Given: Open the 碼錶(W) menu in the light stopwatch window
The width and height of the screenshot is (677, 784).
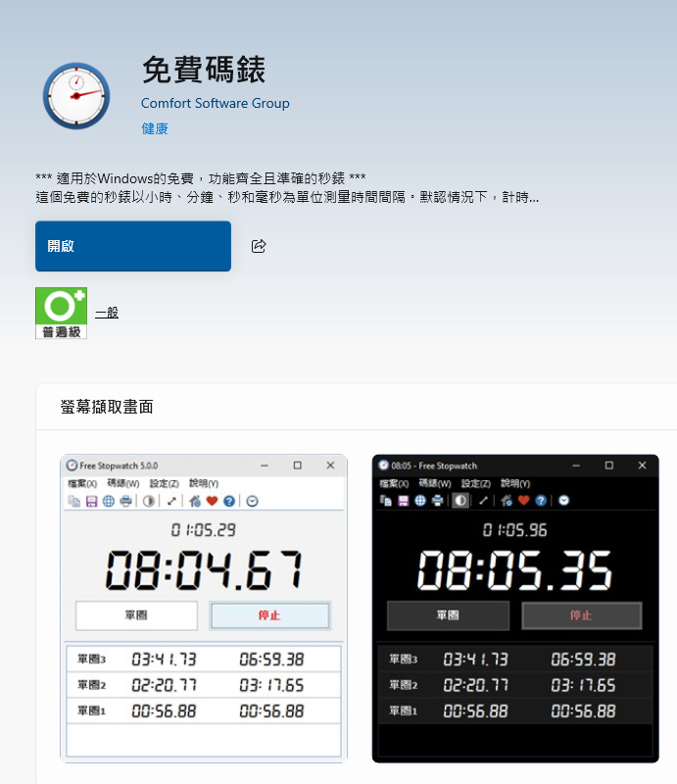Looking at the screenshot, I should [123, 483].
